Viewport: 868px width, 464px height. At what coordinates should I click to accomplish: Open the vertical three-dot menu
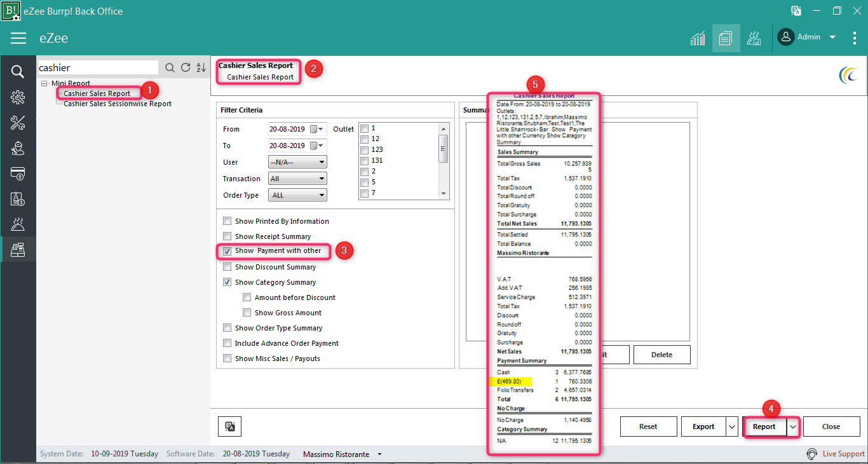click(x=855, y=38)
